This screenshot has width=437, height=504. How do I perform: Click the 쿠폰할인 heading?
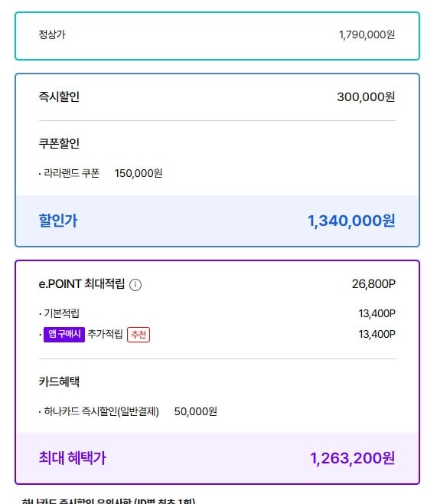(59, 143)
